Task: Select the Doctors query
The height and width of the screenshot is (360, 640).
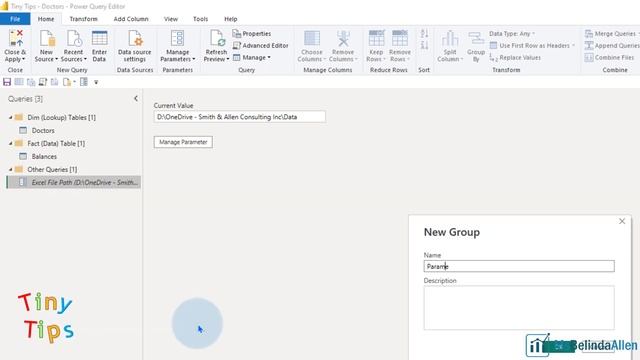Action: point(43,130)
